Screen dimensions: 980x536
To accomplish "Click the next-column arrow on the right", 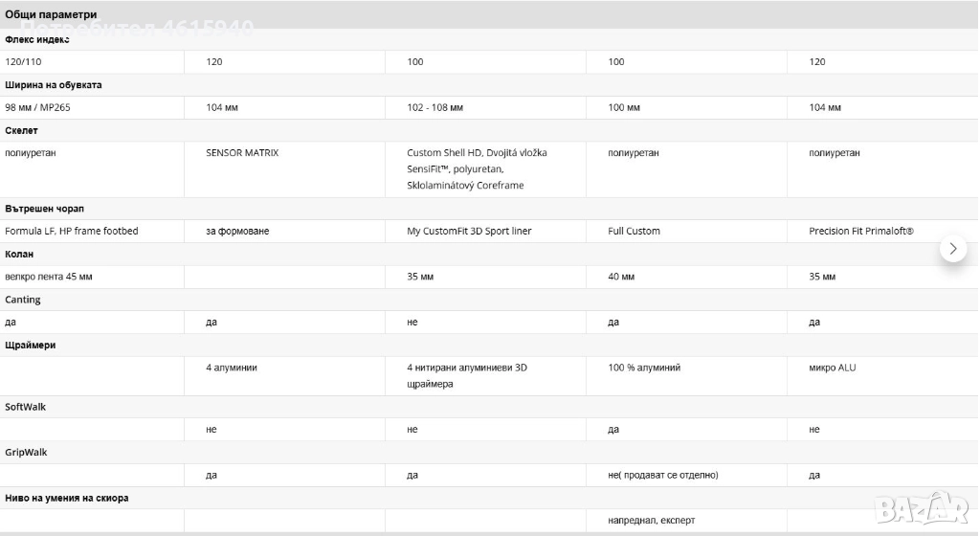I will pos(953,249).
